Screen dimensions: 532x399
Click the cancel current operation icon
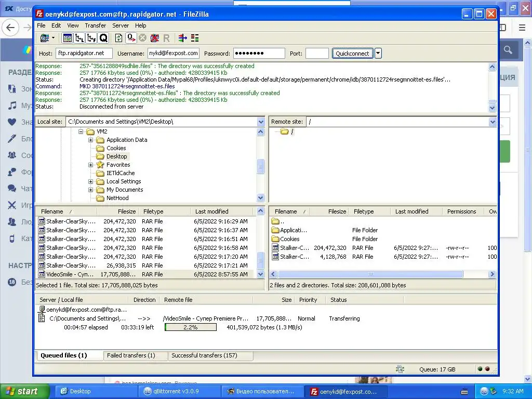143,38
